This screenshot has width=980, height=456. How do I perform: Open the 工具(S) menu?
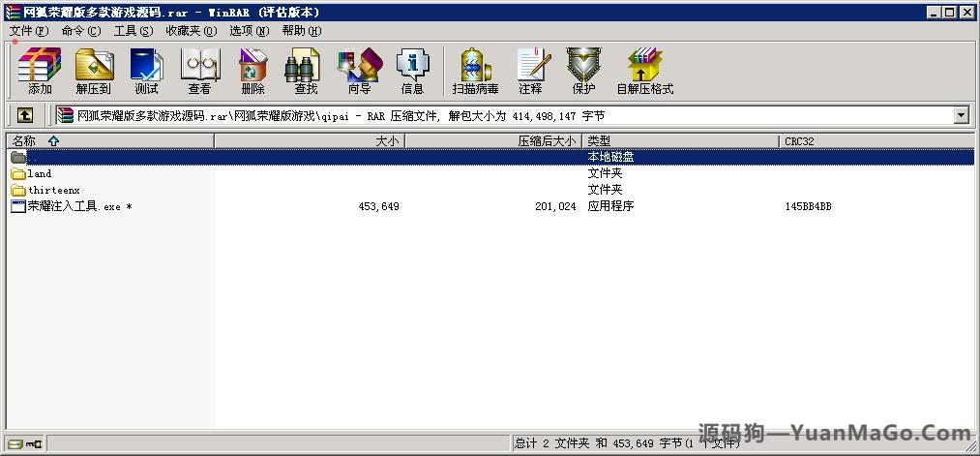point(134,31)
